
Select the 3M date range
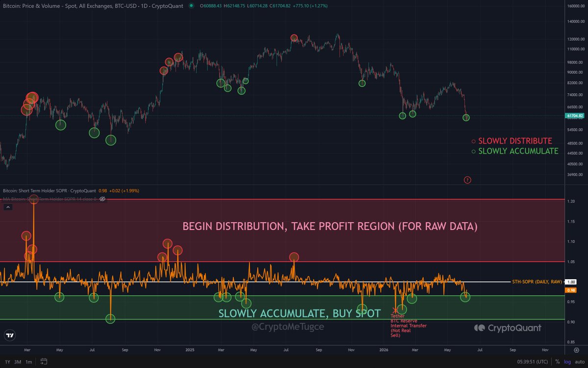(18, 362)
